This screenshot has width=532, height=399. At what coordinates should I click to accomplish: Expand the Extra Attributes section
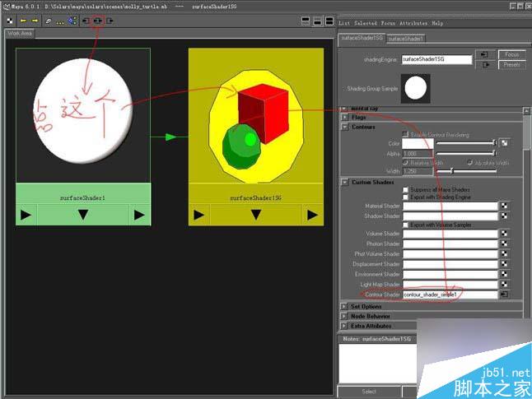tap(344, 326)
